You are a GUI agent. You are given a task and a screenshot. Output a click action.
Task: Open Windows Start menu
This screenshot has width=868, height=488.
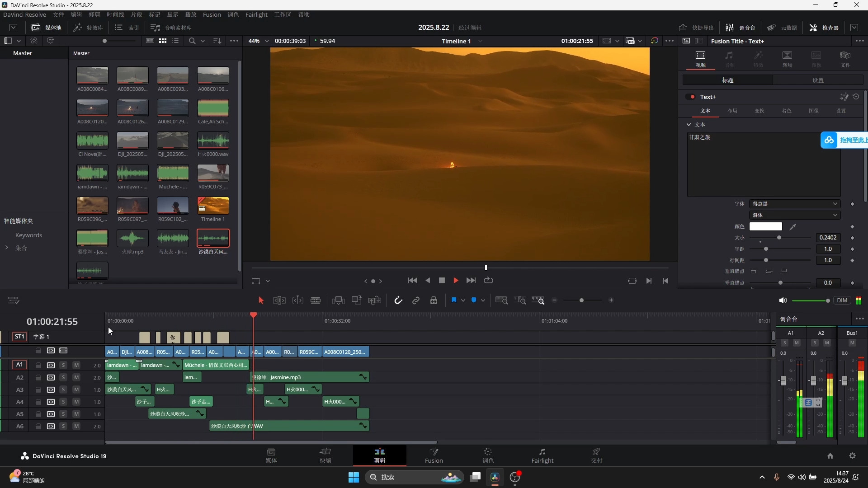(x=354, y=477)
